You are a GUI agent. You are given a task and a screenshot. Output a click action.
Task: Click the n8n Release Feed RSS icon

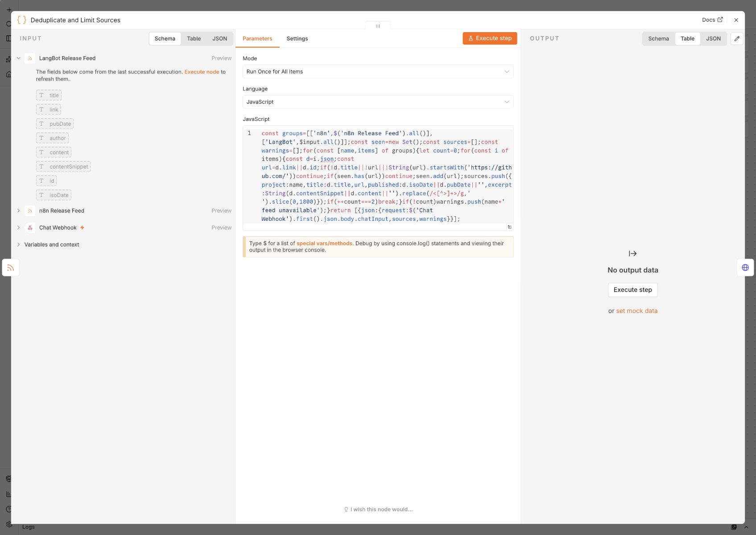(x=30, y=211)
